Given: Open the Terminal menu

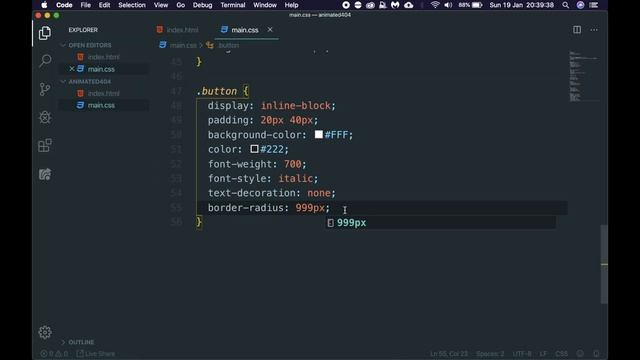Looking at the screenshot, I should pos(233,5).
